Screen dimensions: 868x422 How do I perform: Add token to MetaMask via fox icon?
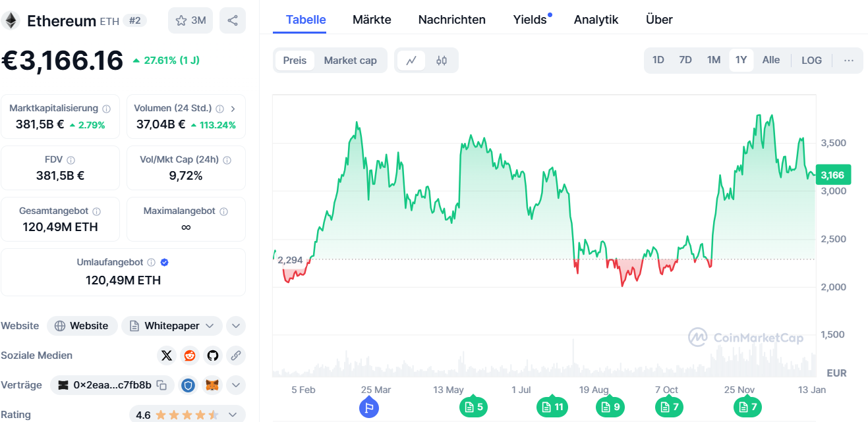[212, 385]
